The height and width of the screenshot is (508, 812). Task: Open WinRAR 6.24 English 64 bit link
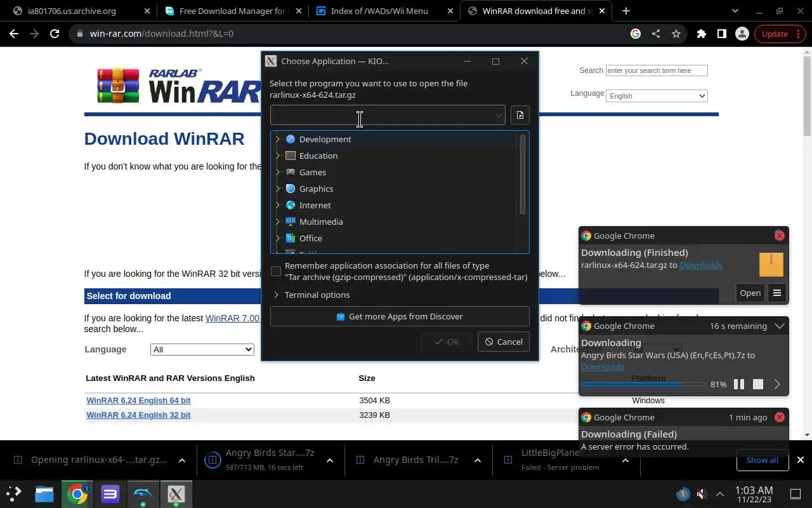tap(138, 400)
